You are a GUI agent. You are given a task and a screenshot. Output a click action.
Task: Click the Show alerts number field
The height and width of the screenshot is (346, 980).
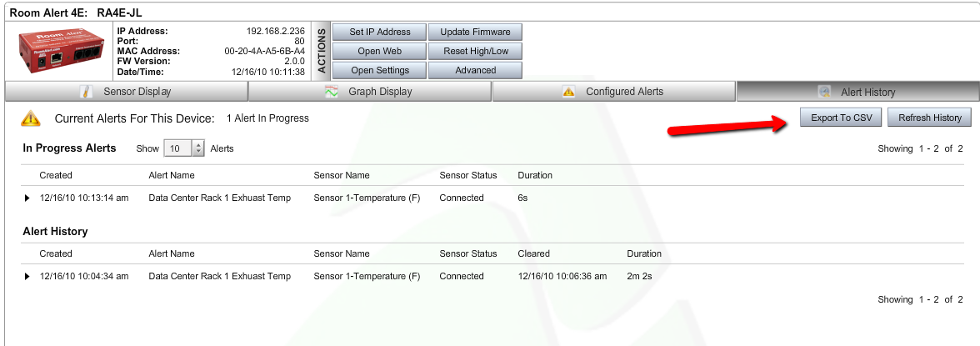click(x=177, y=148)
